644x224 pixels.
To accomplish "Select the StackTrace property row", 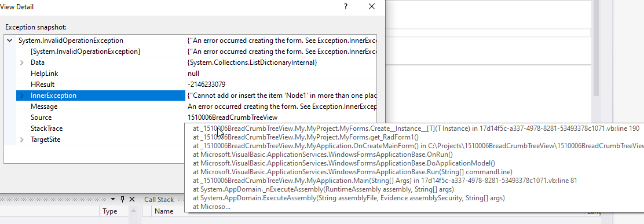I will (101, 129).
